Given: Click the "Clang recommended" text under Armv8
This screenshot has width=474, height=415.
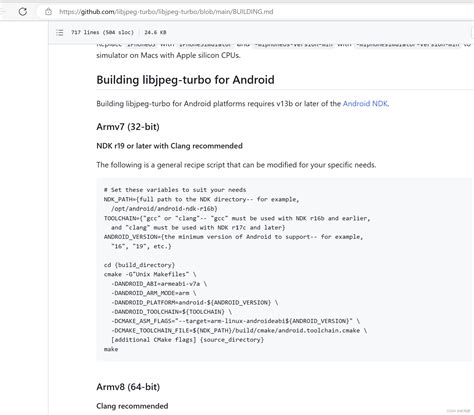Looking at the screenshot, I should [x=132, y=406].
